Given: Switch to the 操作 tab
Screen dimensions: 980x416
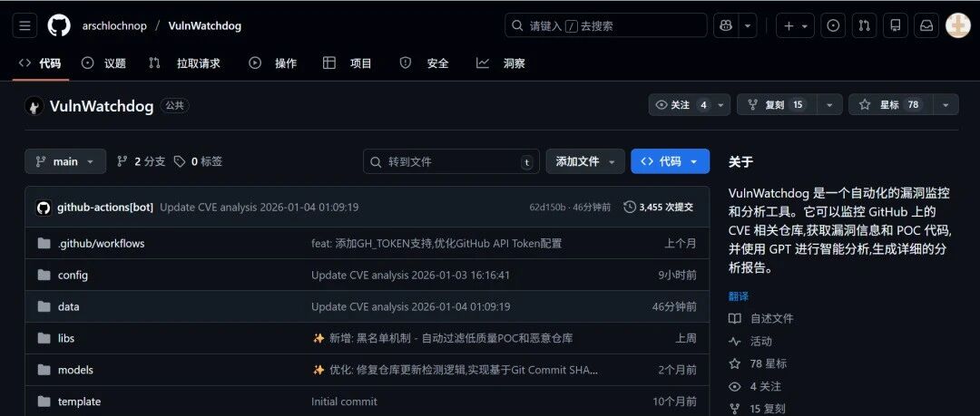Looking at the screenshot, I should [x=273, y=63].
